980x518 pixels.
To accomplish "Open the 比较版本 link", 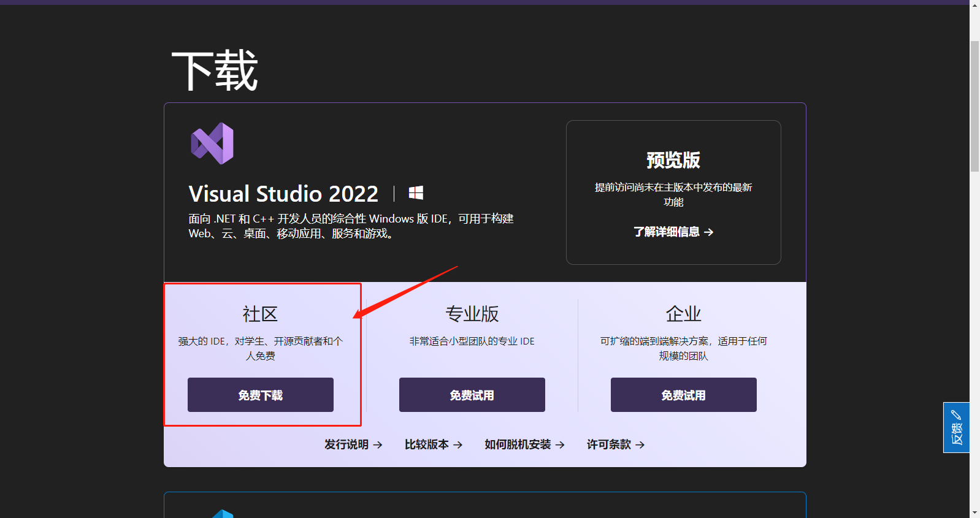I will click(x=434, y=444).
